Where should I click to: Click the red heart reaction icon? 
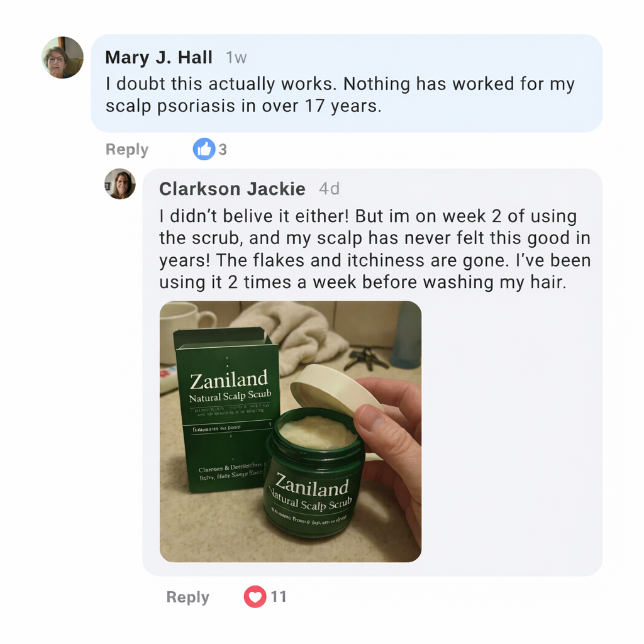coord(255,596)
